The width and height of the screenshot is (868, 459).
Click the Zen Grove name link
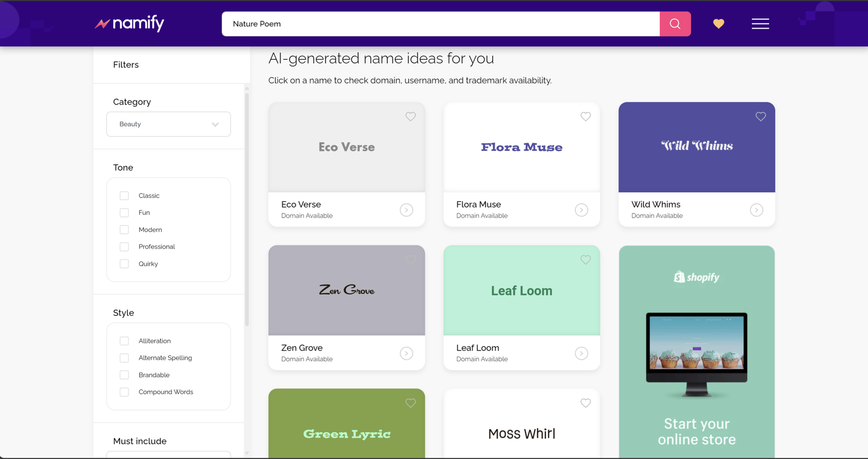[x=302, y=348]
